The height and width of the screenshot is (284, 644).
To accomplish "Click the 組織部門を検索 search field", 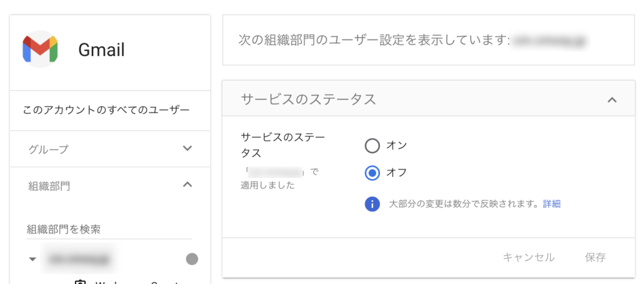I will pyautogui.click(x=109, y=229).
